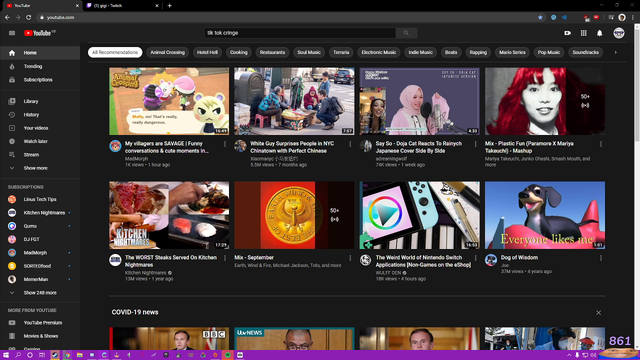640x360 pixels.
Task: Open options menu for Weird World of Nintendo Switch video
Action: [476, 258]
